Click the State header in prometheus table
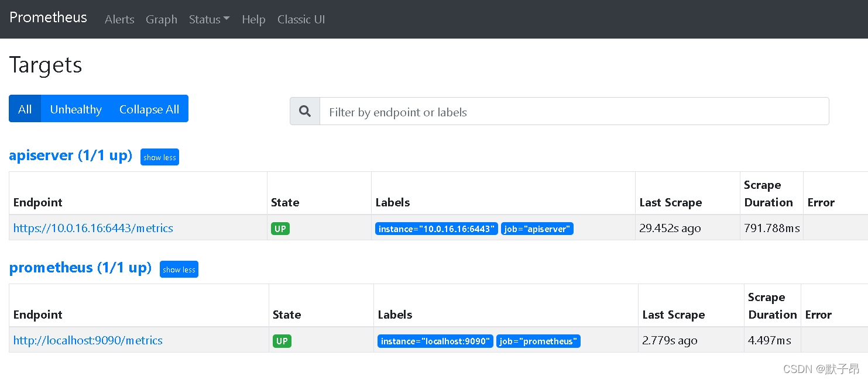868x380 pixels. point(287,315)
